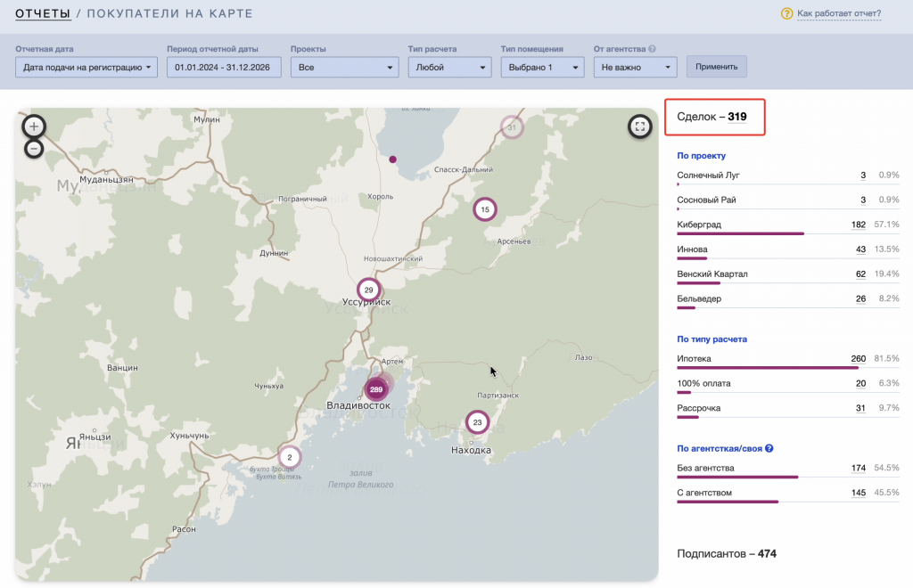Select the 29 cluster marker at Уссурийск

[369, 290]
